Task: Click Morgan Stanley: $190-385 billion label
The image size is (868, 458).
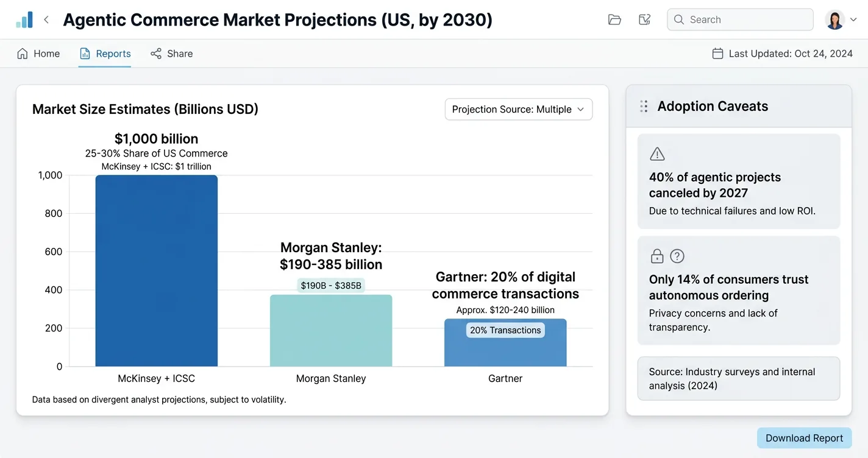Action: [331, 256]
